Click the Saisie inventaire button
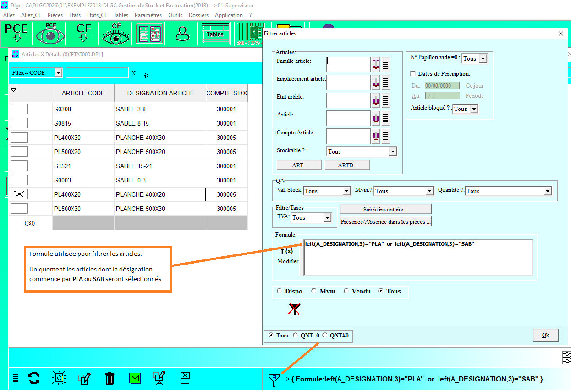571x392 pixels. (385, 209)
